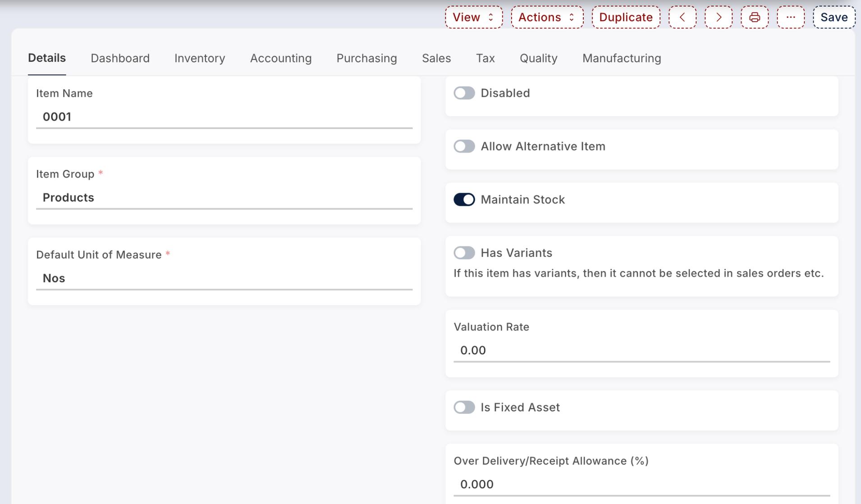Turn off Maintain Stock
Image resolution: width=861 pixels, height=504 pixels.
(x=464, y=200)
